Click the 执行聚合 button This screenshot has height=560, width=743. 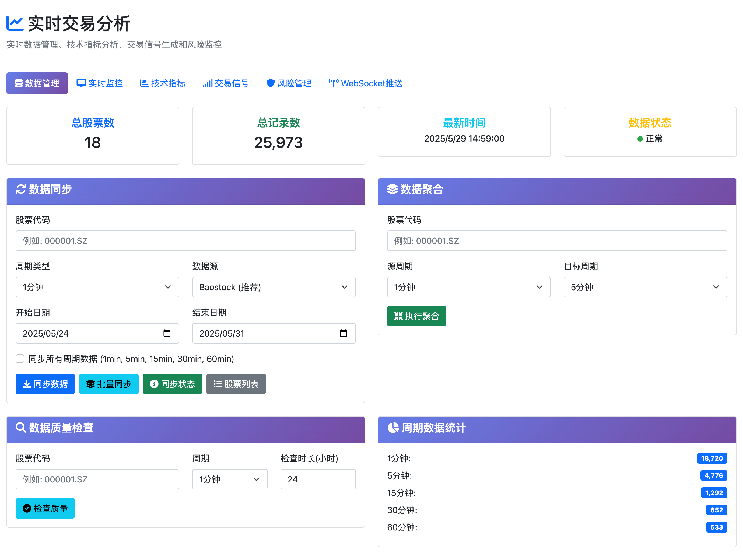(x=416, y=316)
